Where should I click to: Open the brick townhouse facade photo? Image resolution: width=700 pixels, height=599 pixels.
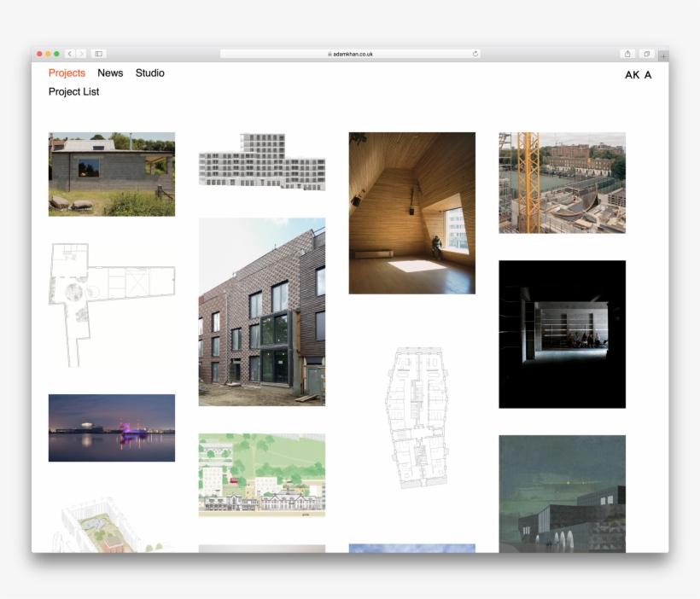[x=261, y=311]
